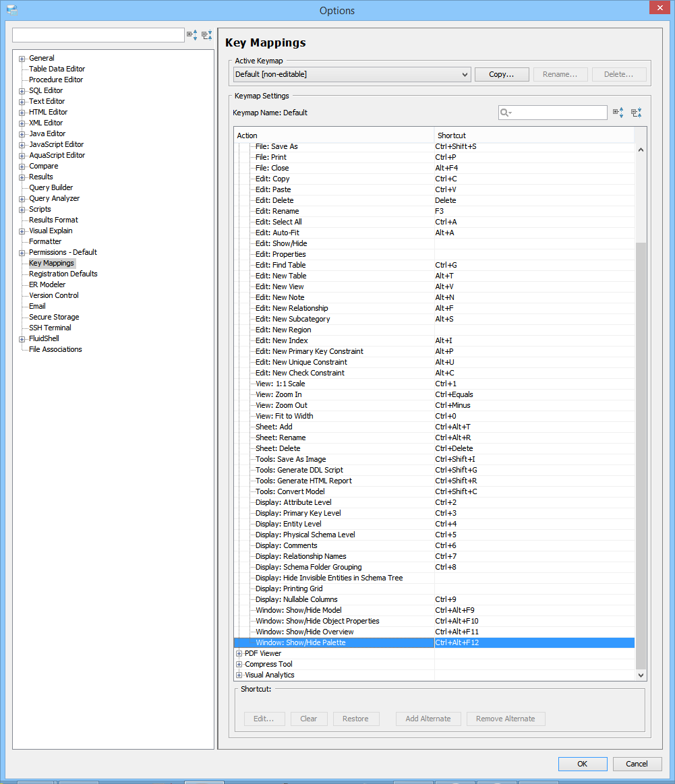This screenshot has width=675, height=784.
Task: Select Results Format in tree
Action: (x=53, y=220)
